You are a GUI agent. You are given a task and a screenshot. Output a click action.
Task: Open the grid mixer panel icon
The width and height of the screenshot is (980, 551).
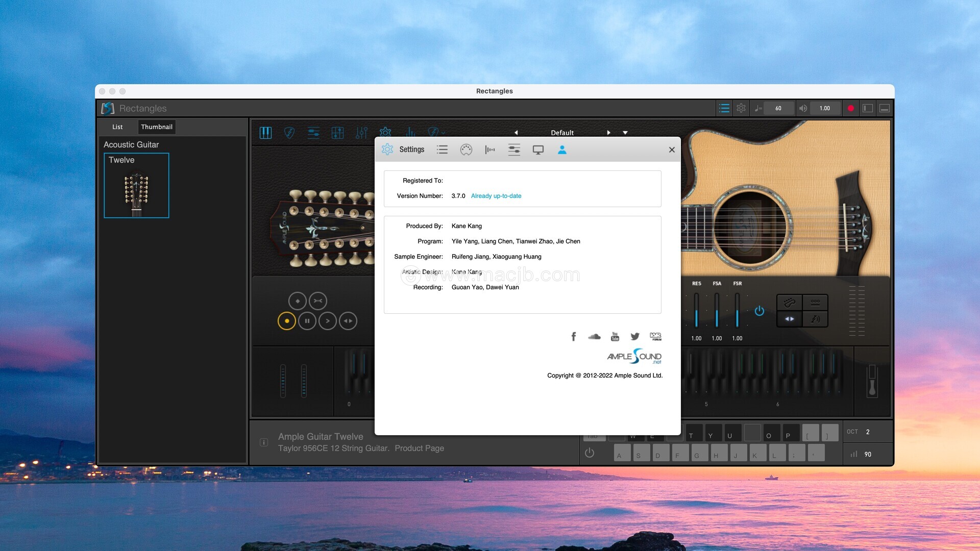tap(337, 133)
